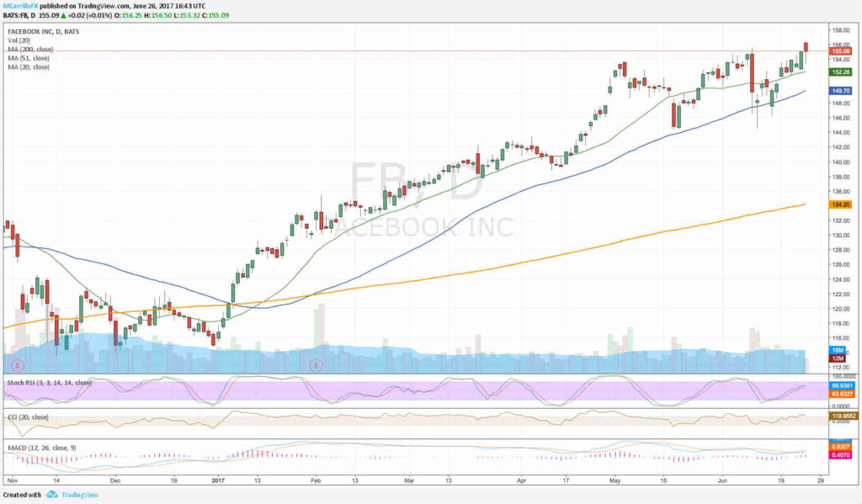
Task: Click the BATS:FB, D symbol text in header
Action: [19, 15]
